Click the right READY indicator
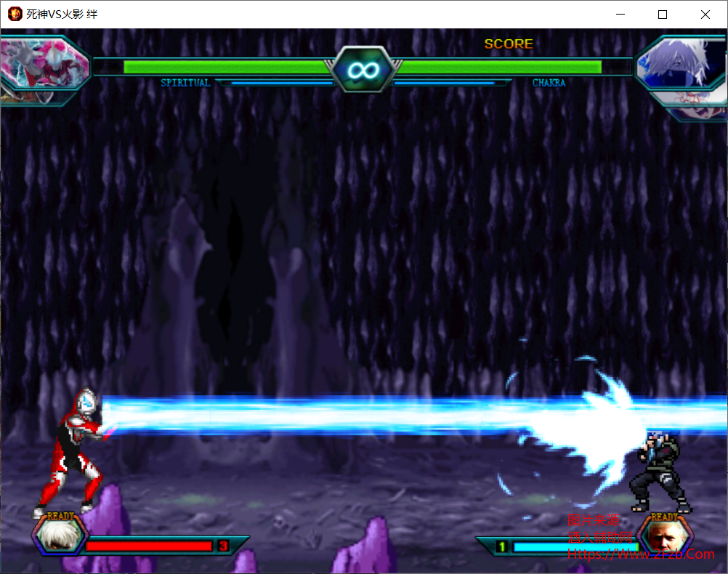Image resolution: width=728 pixels, height=574 pixels. [x=664, y=517]
